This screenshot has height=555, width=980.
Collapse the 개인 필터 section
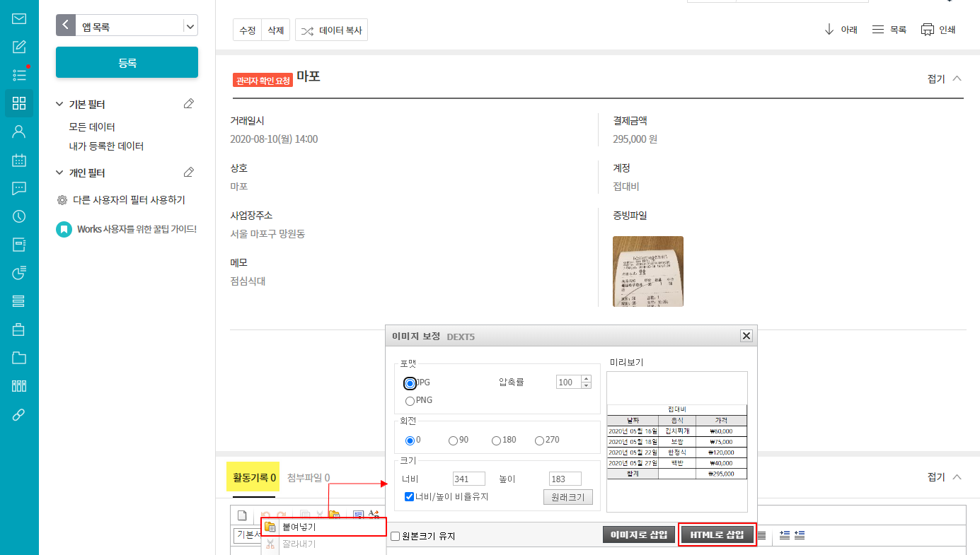59,173
